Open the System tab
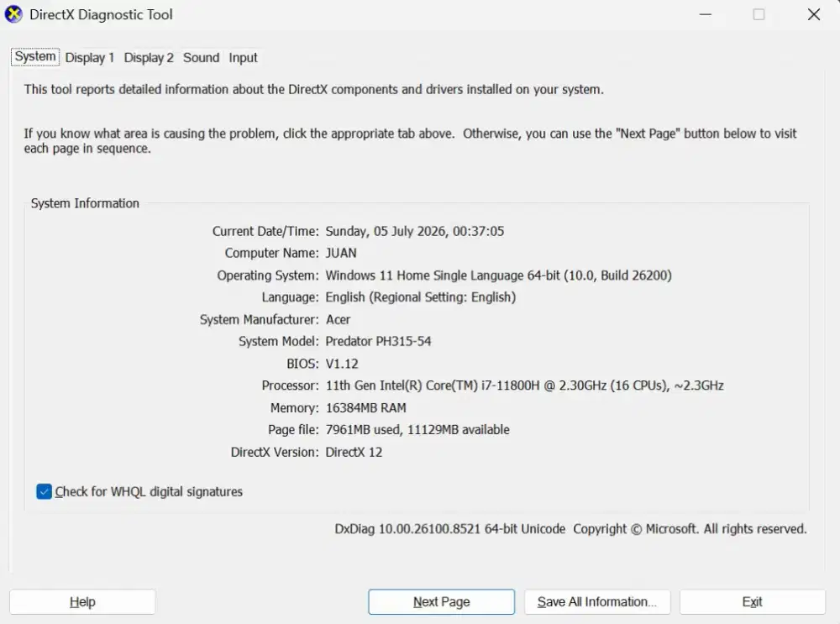 (34, 57)
